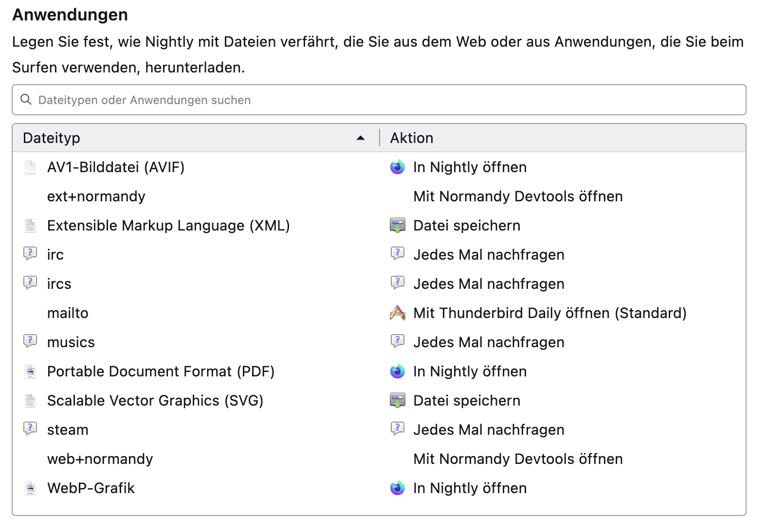Viewport: 766px width, 532px height.
Task: Click the Nightly icon in the AVIF row
Action: point(398,167)
